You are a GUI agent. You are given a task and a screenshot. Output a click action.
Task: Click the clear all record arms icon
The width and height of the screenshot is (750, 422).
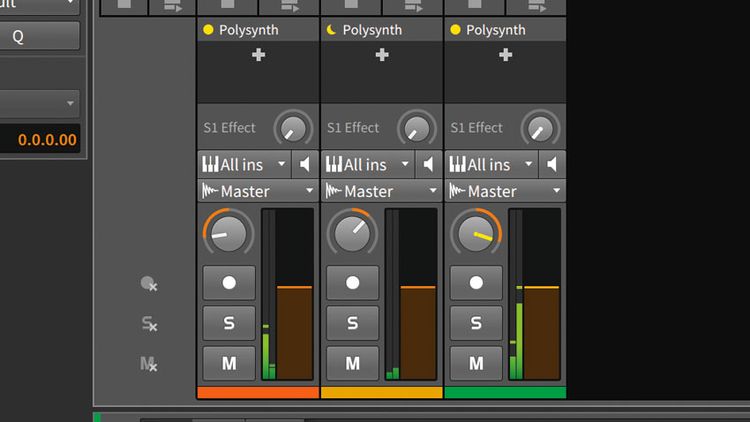[x=149, y=284]
